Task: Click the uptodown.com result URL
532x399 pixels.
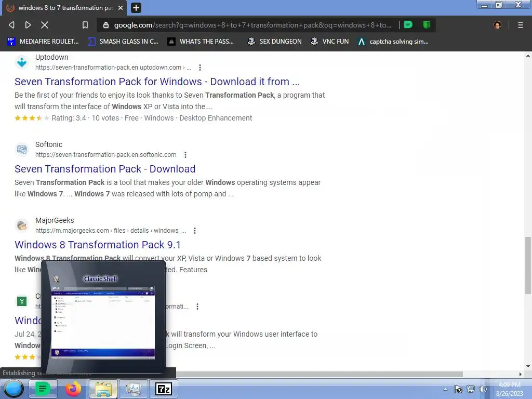Action: tap(113, 68)
